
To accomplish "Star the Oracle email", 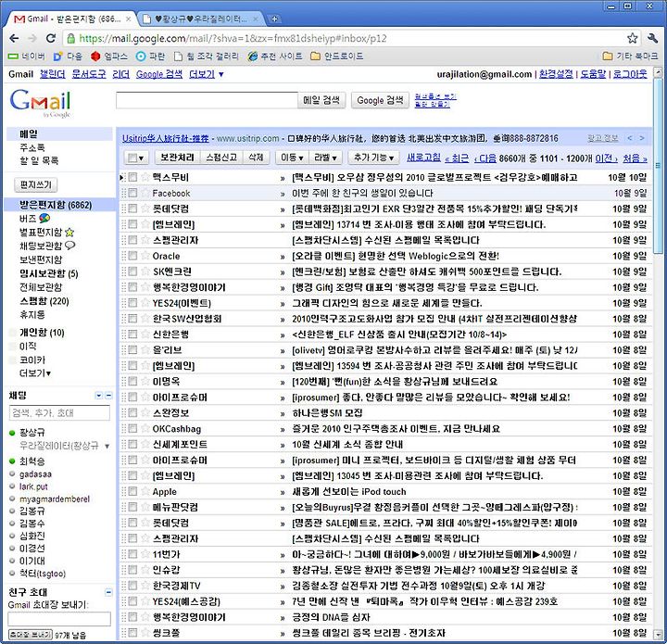I will pyautogui.click(x=145, y=256).
